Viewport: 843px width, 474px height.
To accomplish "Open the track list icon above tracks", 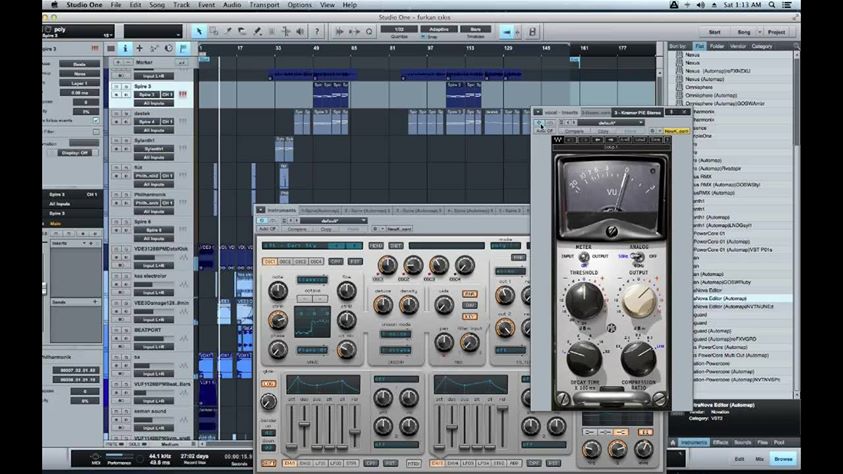I will [x=111, y=48].
